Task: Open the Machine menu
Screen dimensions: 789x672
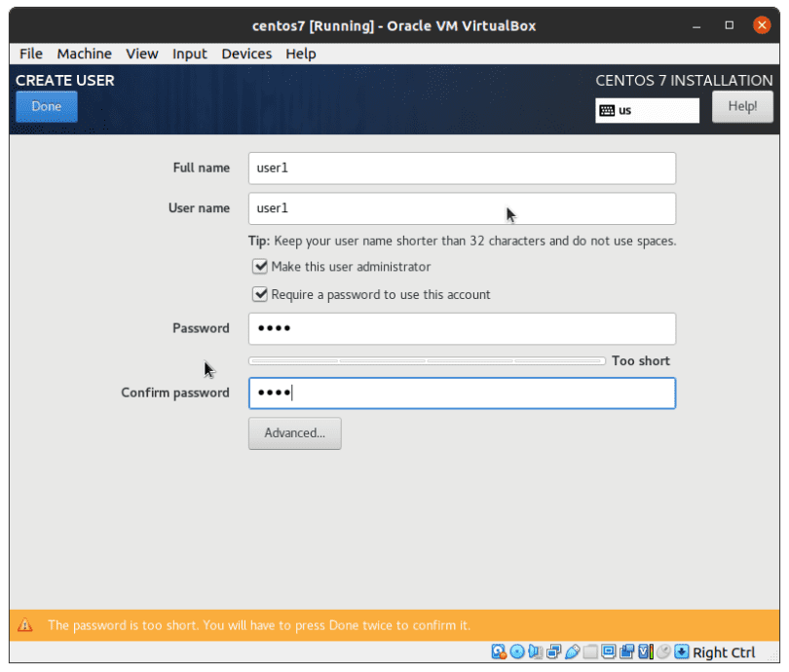Action: pos(84,54)
